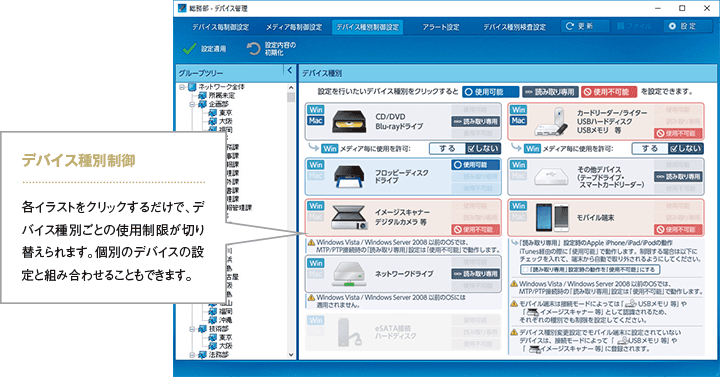Viewport: 720px width, 377px height.
Task: Click the CD/DVD Blu-ray drive illustration
Action: pyautogui.click(x=349, y=122)
